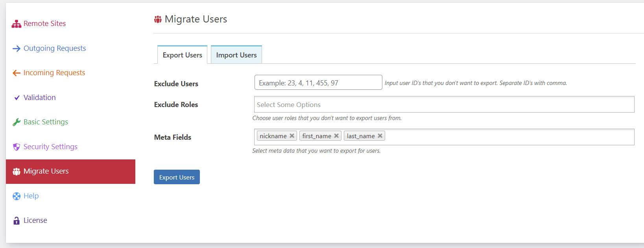Open the Security Settings page link
This screenshot has width=644, height=248.
pos(50,147)
